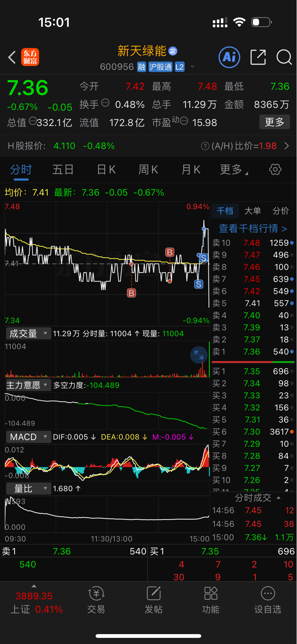Tap the back arrow icon
Screen dimensions: 297x644
point(12,57)
